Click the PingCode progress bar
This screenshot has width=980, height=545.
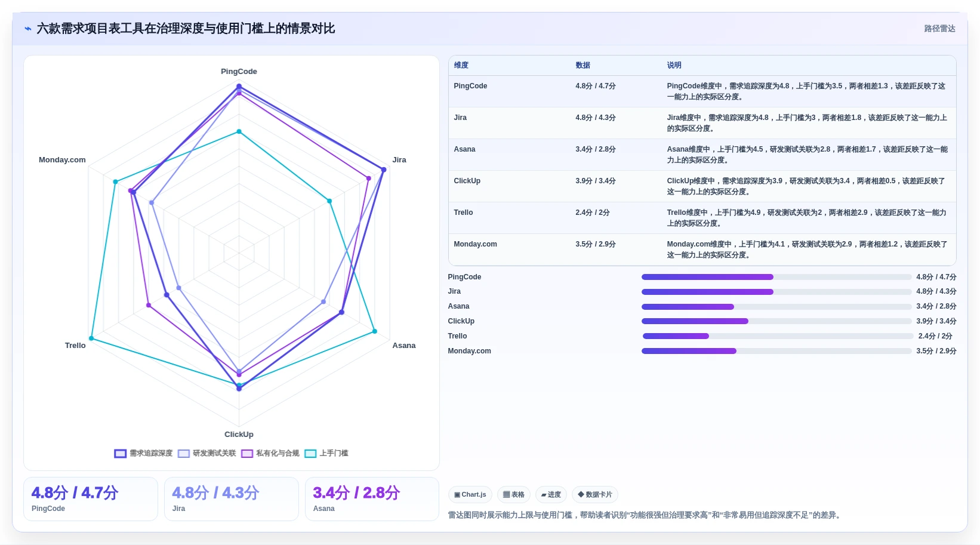click(x=776, y=277)
